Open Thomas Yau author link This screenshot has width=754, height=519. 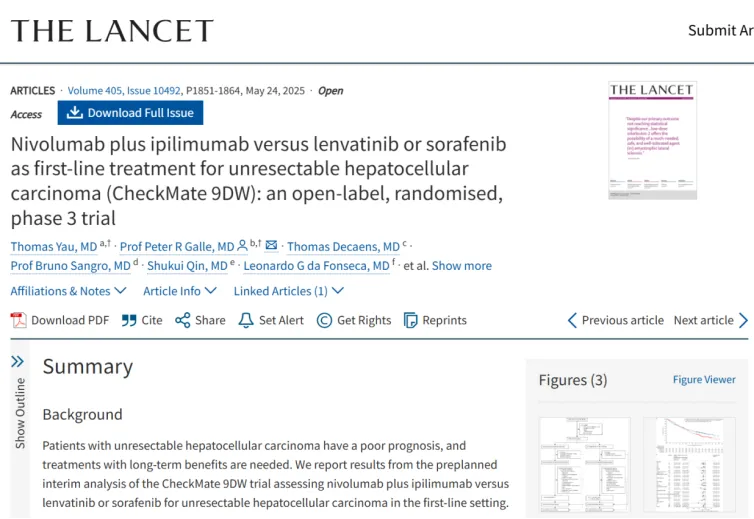pyautogui.click(x=54, y=246)
